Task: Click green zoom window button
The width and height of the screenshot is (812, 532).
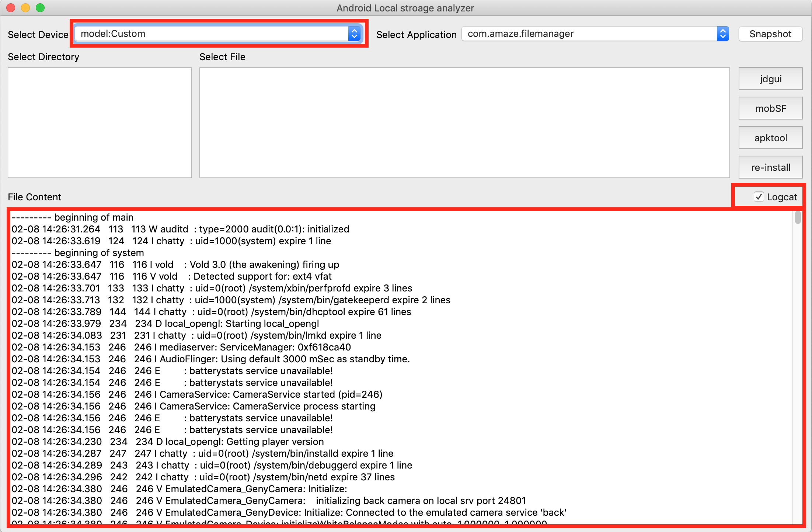Action: pos(40,8)
